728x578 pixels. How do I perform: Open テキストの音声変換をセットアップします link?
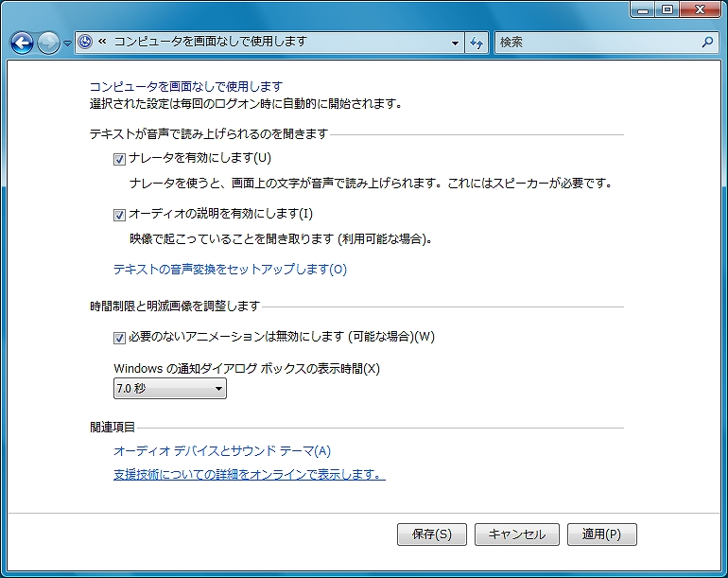tap(230, 270)
